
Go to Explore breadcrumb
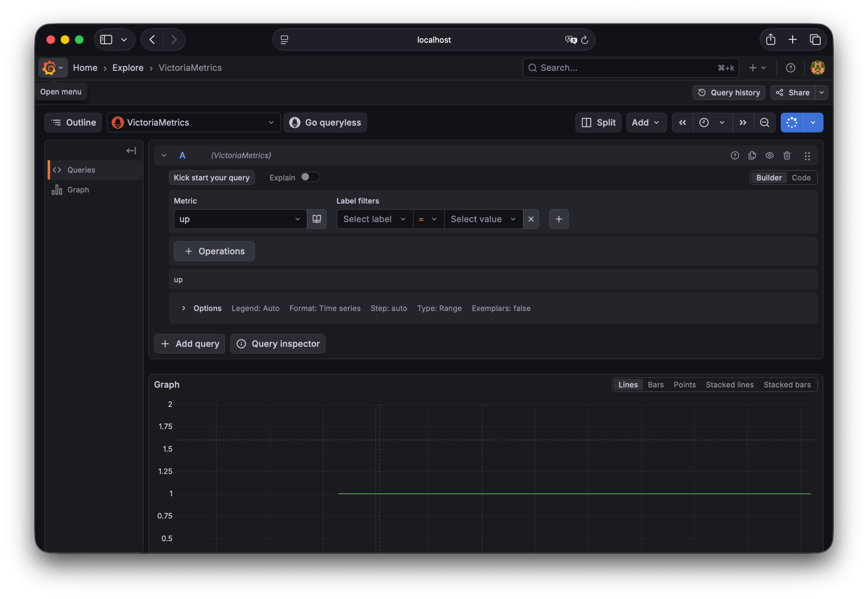coord(128,68)
